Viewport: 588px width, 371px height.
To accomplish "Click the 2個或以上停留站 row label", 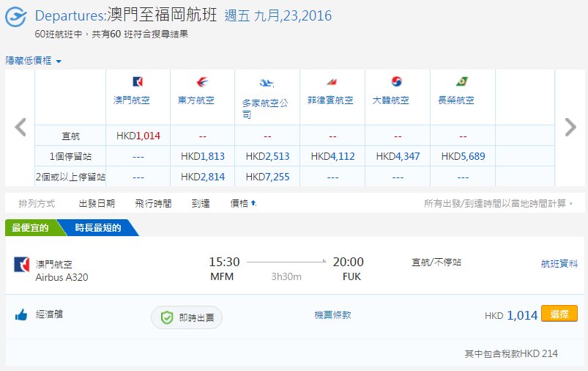I will click(70, 177).
